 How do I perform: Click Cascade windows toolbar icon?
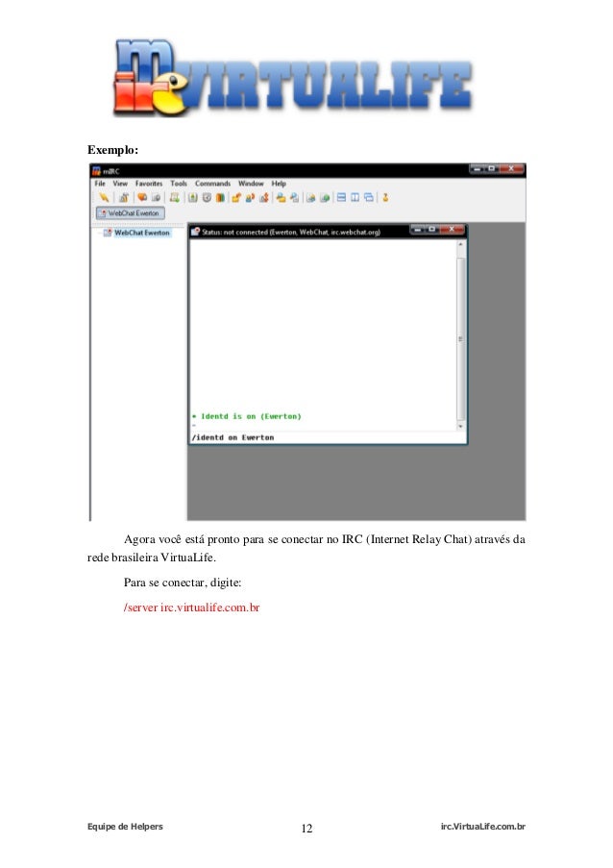click(x=368, y=197)
